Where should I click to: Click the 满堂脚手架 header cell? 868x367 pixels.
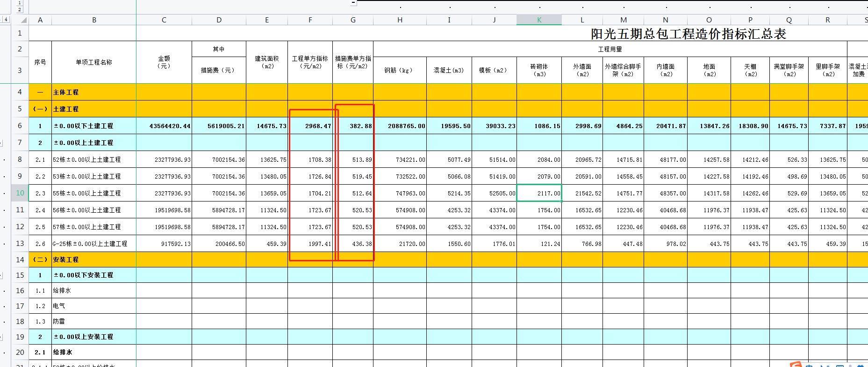click(789, 70)
